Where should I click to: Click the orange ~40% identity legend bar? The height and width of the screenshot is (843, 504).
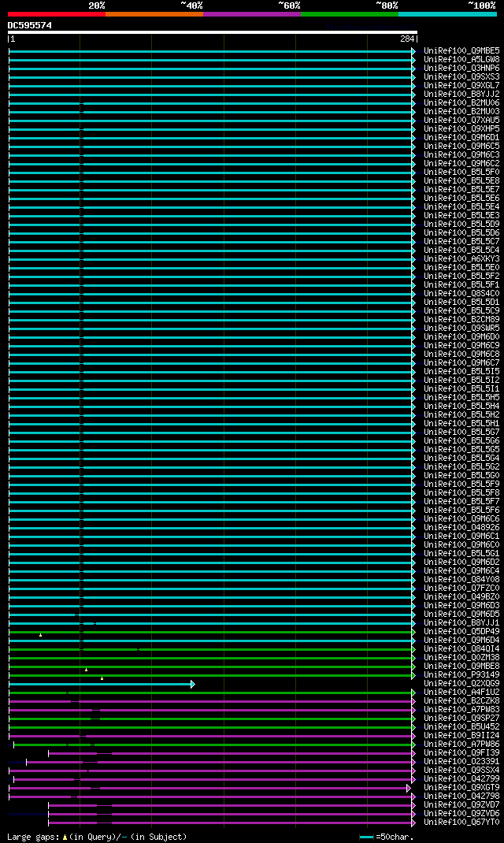[x=154, y=14]
